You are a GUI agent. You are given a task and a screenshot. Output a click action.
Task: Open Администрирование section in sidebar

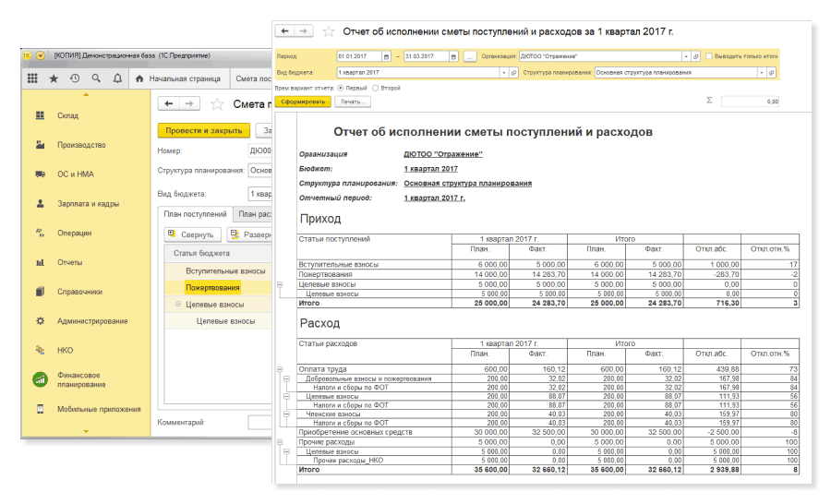click(x=92, y=321)
